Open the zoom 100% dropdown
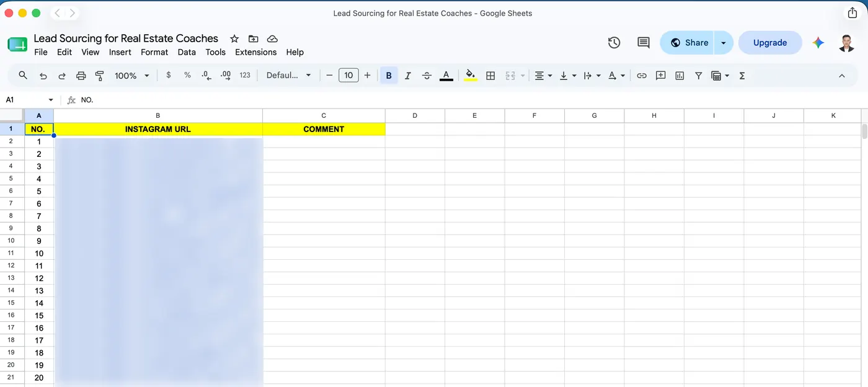The height and width of the screenshot is (387, 868). [x=132, y=76]
